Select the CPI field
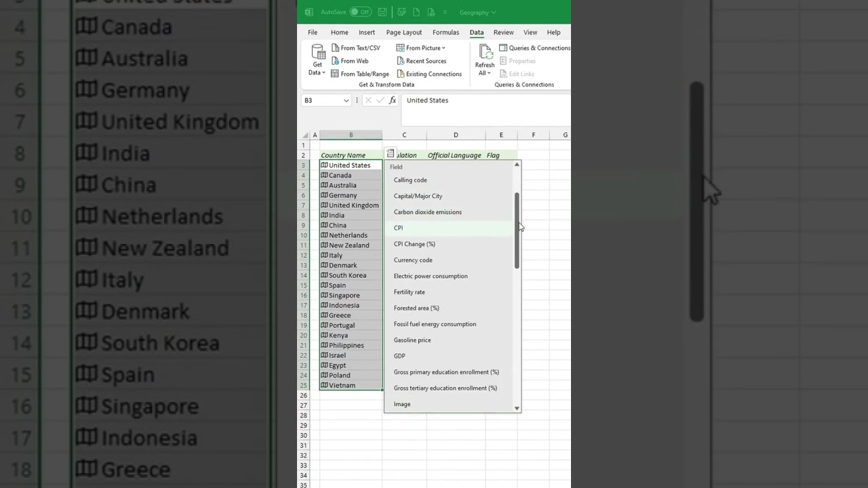This screenshot has width=868, height=488. [x=449, y=228]
